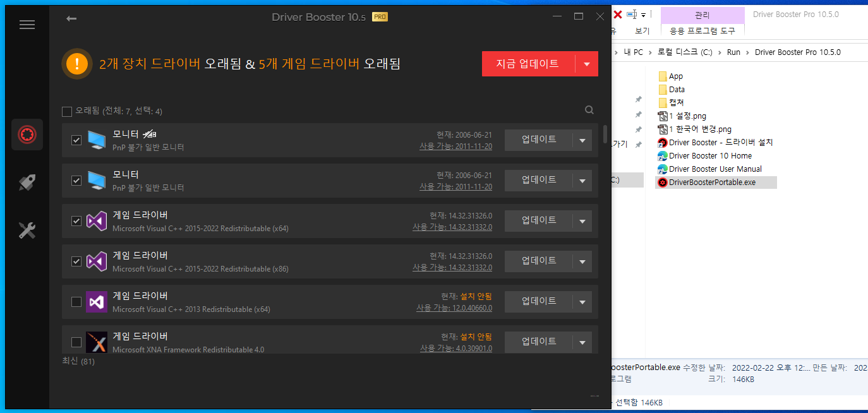Expand update options for first 모니터 row
This screenshot has width=868, height=413.
coord(582,140)
